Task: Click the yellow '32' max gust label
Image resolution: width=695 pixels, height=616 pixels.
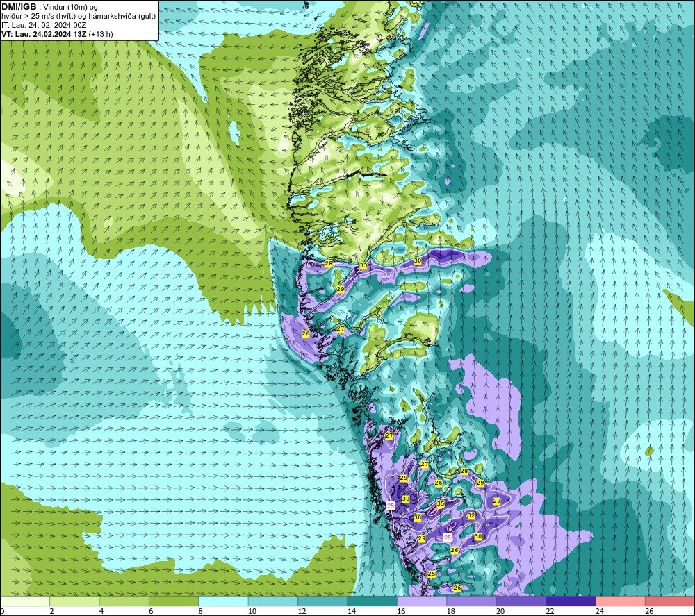Action: click(471, 515)
